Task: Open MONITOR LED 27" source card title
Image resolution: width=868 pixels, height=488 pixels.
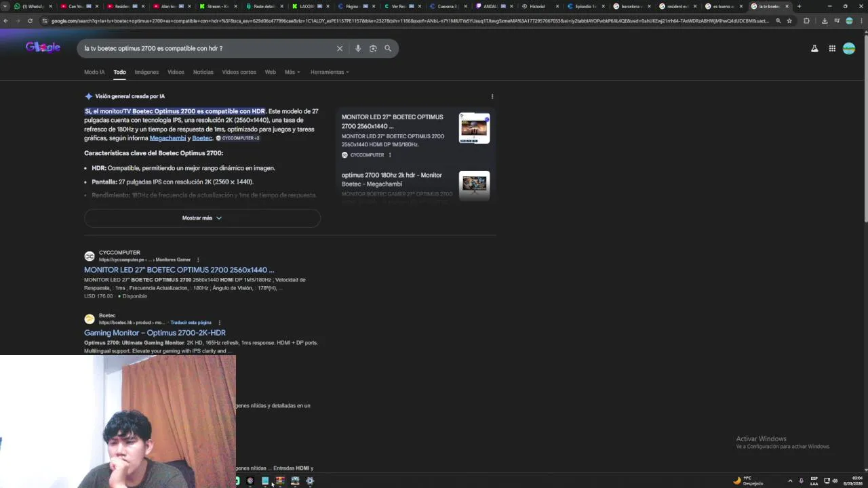Action: pyautogui.click(x=392, y=121)
